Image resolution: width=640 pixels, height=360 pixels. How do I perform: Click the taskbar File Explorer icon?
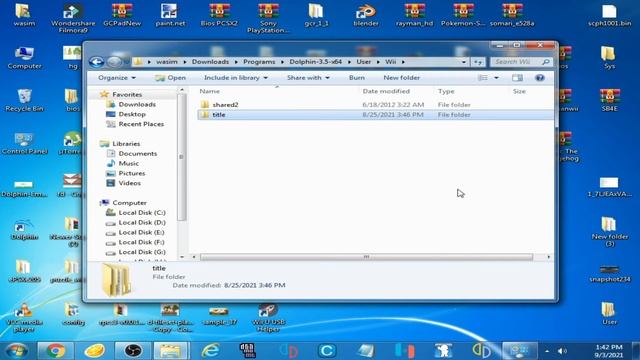click(x=171, y=350)
